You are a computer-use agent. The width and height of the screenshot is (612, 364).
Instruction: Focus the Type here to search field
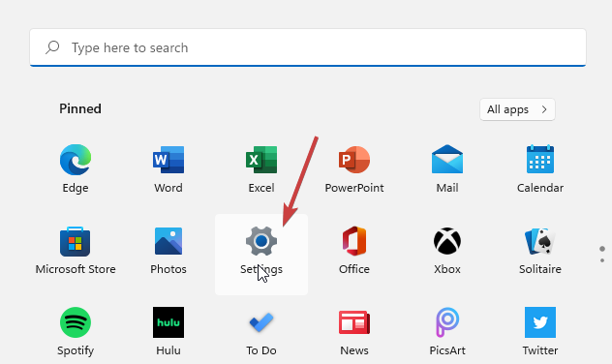point(308,47)
